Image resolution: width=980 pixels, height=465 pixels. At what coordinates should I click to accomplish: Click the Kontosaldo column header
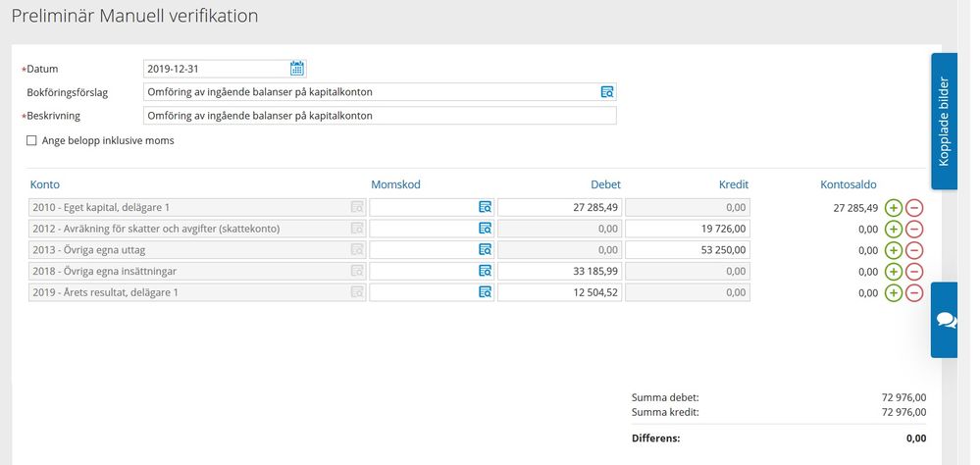pos(849,184)
